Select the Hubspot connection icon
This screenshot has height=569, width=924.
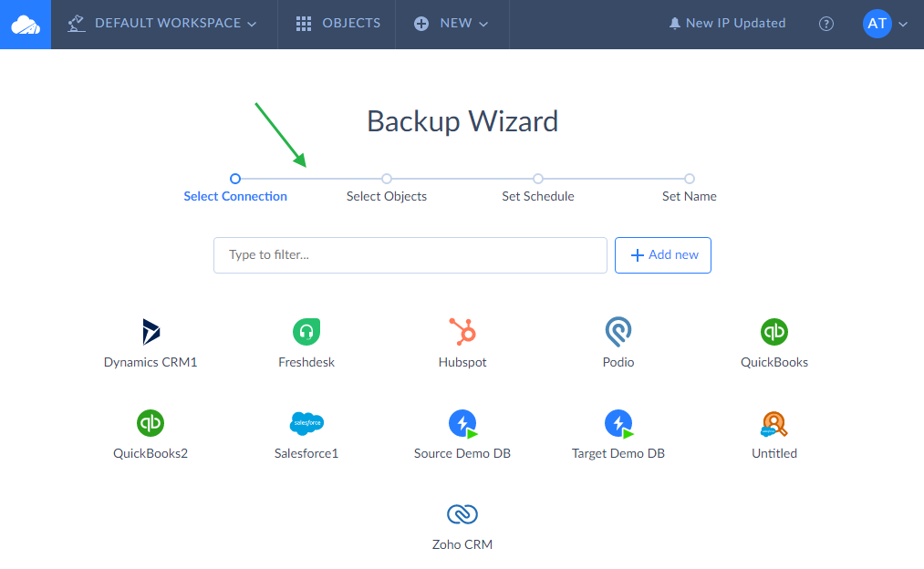(x=462, y=332)
